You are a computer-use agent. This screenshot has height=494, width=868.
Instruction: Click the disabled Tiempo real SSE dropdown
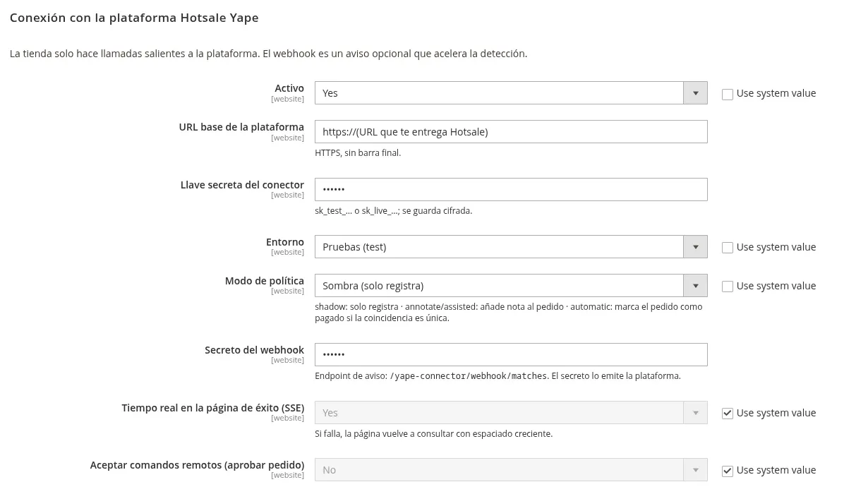click(x=511, y=413)
